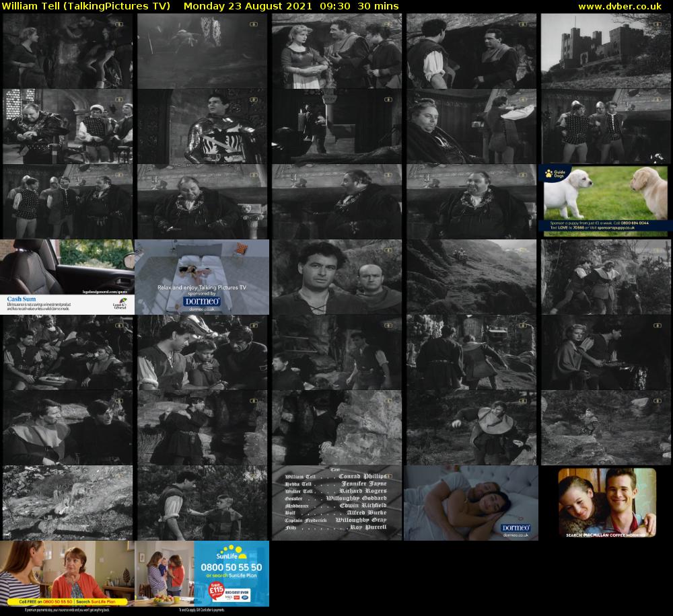Click the Dormeo logo on sponsor frame

click(202, 302)
